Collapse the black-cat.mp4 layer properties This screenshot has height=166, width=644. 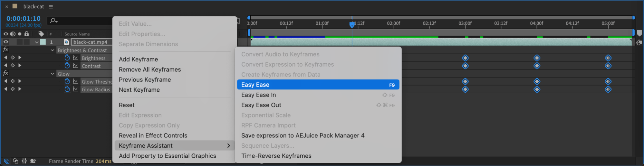(37, 42)
